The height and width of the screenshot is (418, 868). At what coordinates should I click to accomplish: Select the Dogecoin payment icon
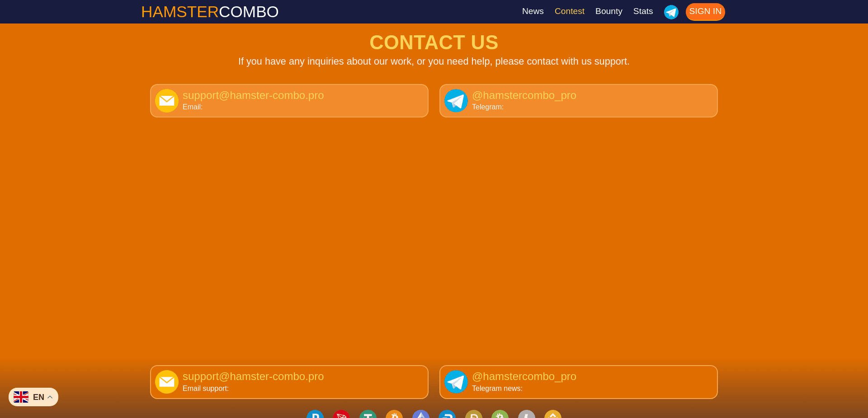tap(473, 415)
